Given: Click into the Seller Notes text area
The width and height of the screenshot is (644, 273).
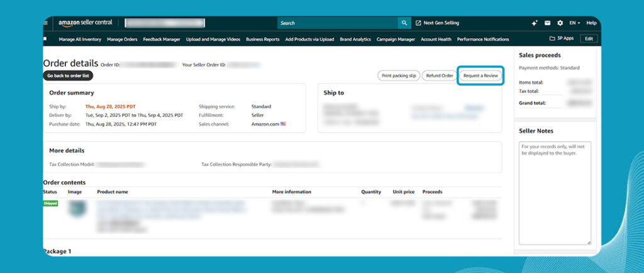Looking at the screenshot, I should (x=555, y=192).
